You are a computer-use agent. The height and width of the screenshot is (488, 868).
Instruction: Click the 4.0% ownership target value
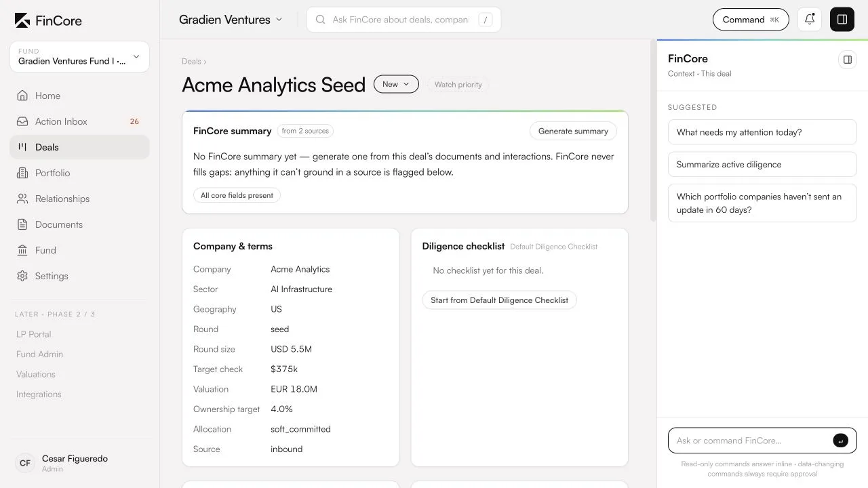tap(282, 409)
